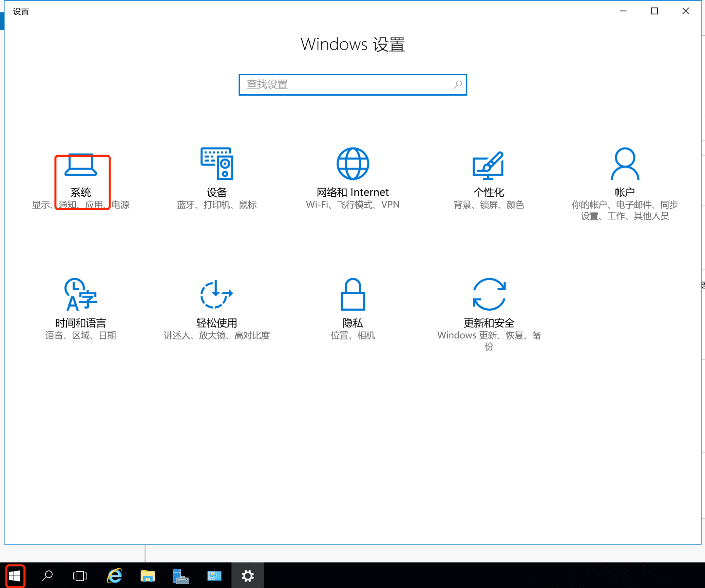Viewport: 705px width, 588px height.
Task: Open Devices (设备) keyboard-speaker icon
Action: [x=217, y=163]
